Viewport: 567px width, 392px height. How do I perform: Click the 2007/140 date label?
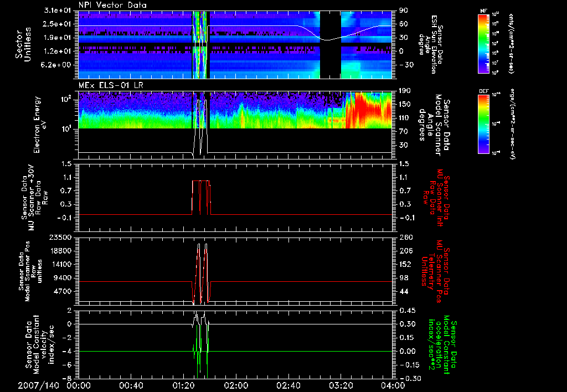38,385
